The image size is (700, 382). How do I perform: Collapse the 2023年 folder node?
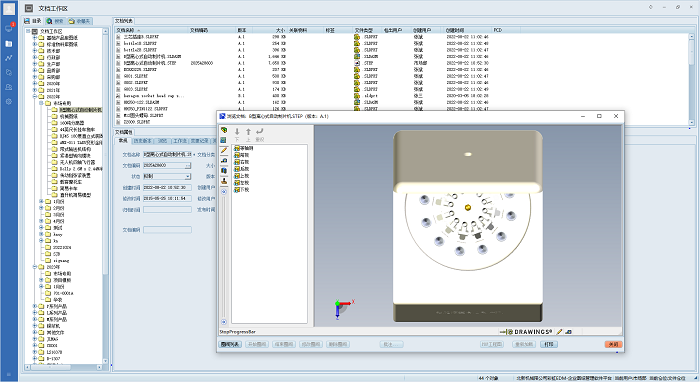(35, 267)
